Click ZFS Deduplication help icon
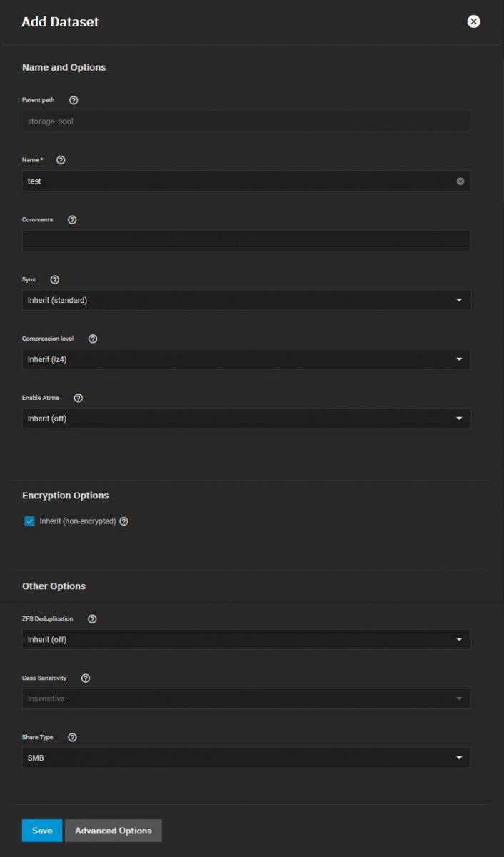 click(x=92, y=619)
